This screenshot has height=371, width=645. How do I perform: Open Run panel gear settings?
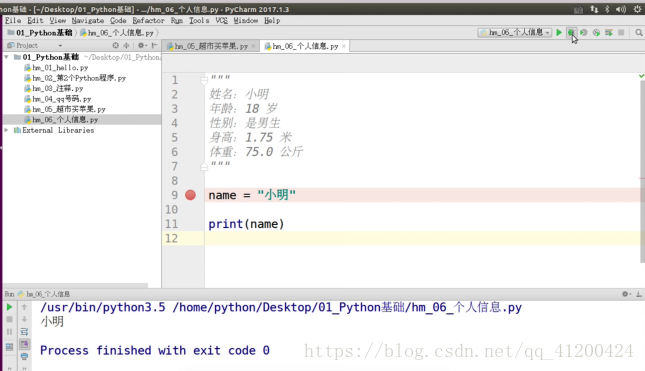(x=626, y=294)
